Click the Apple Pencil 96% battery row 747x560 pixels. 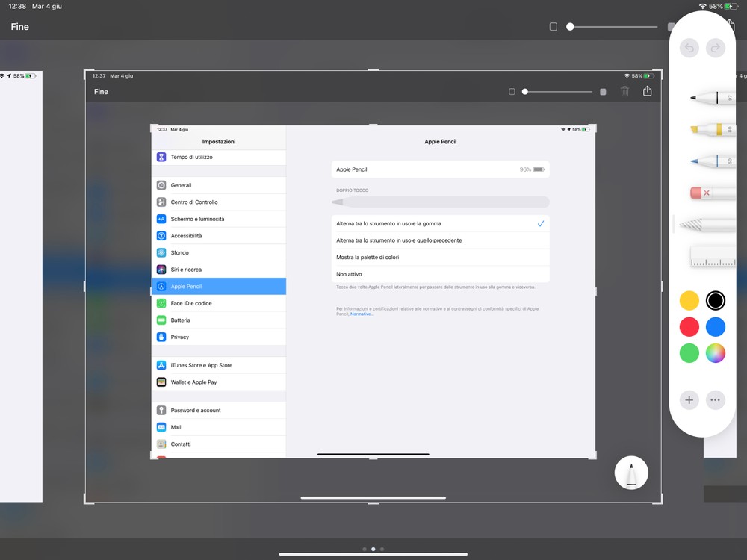[440, 169]
